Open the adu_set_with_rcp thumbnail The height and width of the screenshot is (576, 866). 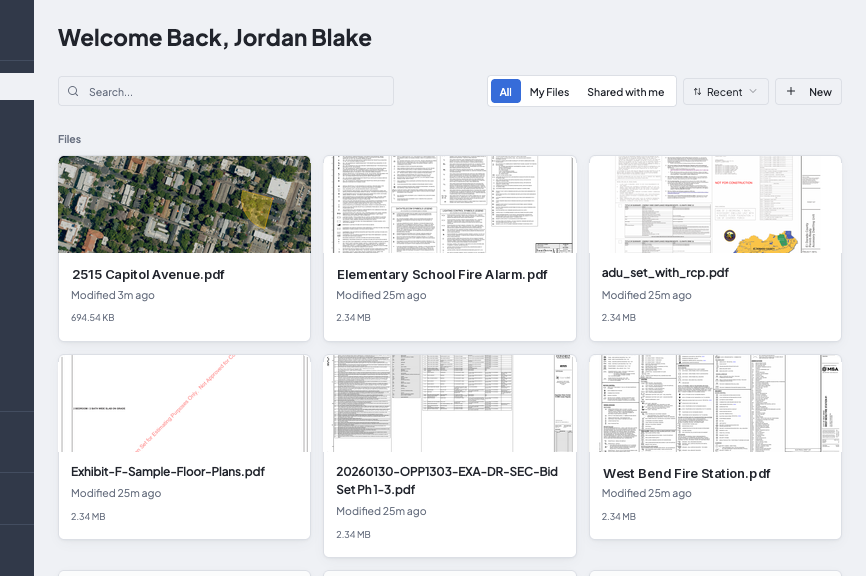(715, 204)
